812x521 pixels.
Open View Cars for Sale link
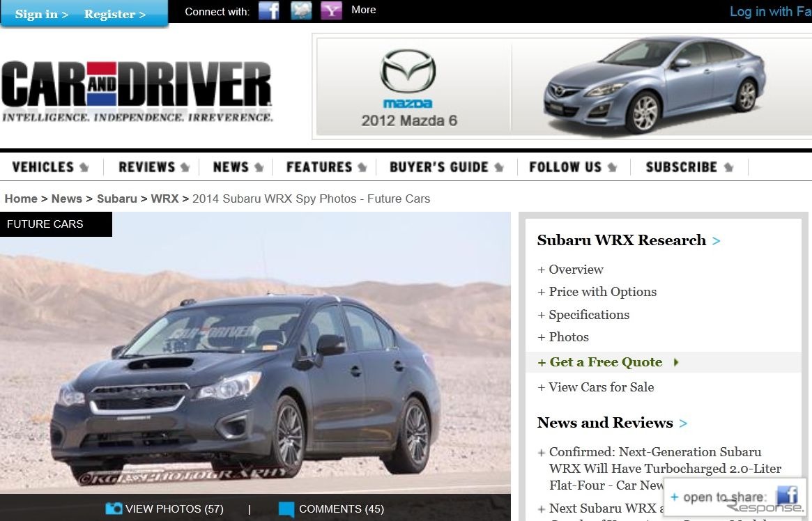click(x=602, y=387)
